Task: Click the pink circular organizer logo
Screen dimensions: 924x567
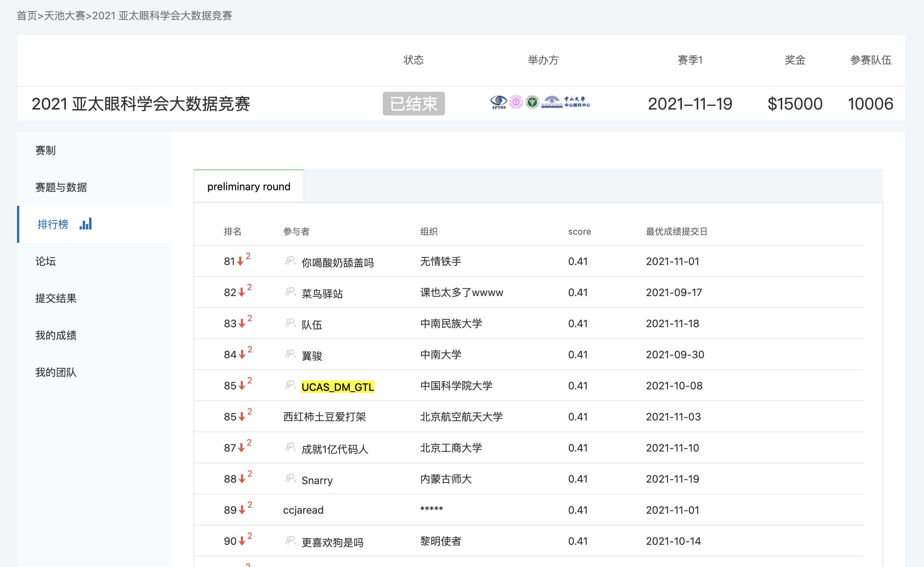Action: click(516, 102)
